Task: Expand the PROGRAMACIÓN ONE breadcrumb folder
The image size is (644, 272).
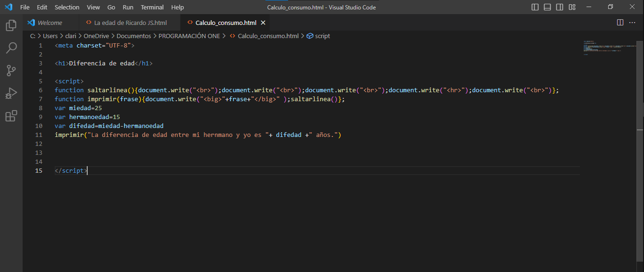Action: click(189, 36)
